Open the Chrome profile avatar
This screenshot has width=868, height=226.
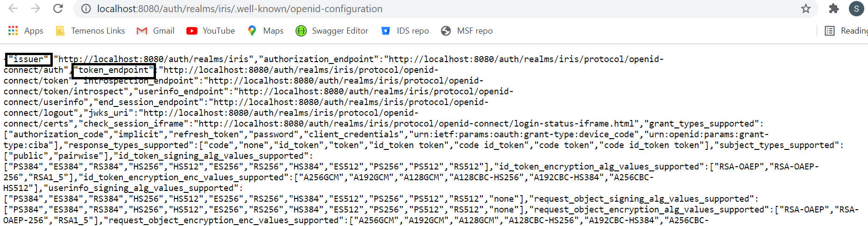click(x=856, y=8)
